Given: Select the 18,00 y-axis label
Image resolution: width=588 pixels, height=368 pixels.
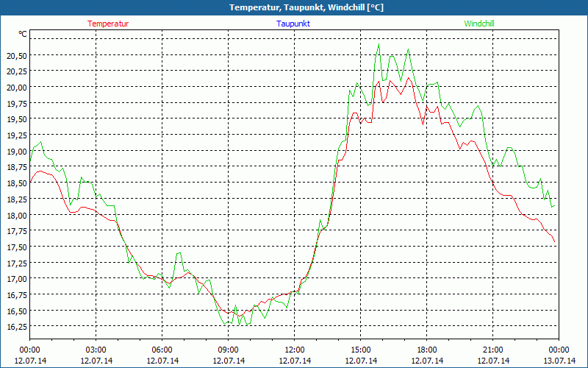Looking at the screenshot, I should [x=17, y=215].
